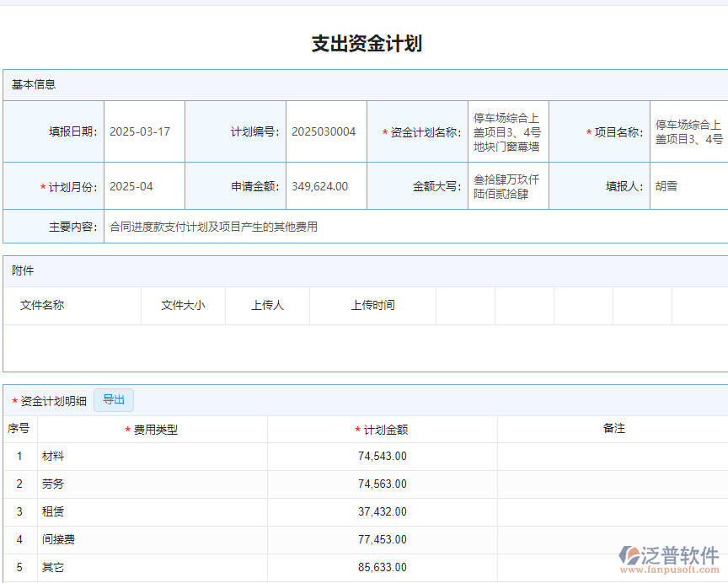Select the 间接费 expense row
This screenshot has height=583, width=728.
[x=56, y=539]
